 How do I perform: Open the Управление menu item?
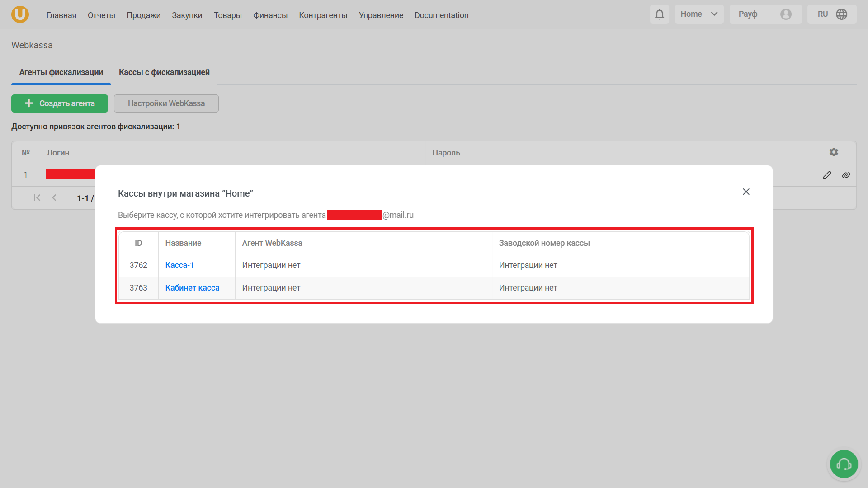tap(381, 15)
